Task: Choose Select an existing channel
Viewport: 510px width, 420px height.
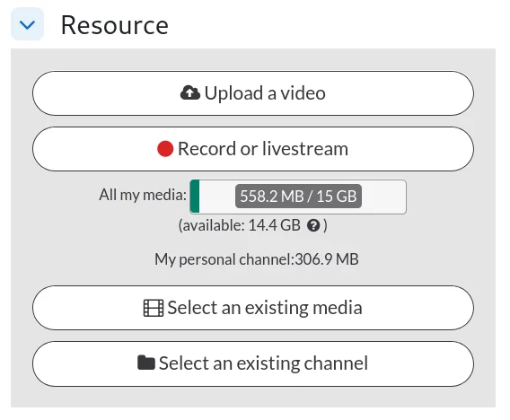Action: (253, 363)
